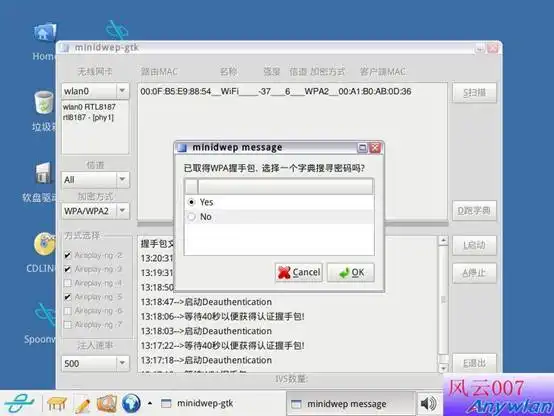Viewport: 554px width, 416px height.
Task: Open the channel dropdown showing All
Action: coord(122,180)
